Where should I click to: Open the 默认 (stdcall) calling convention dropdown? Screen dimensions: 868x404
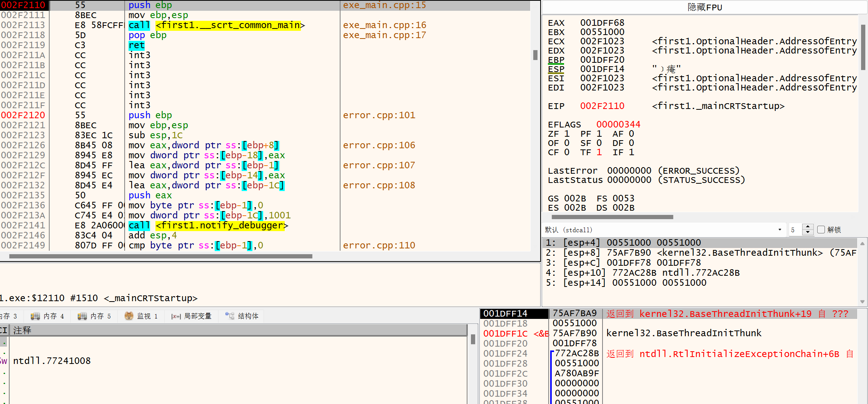pos(780,230)
